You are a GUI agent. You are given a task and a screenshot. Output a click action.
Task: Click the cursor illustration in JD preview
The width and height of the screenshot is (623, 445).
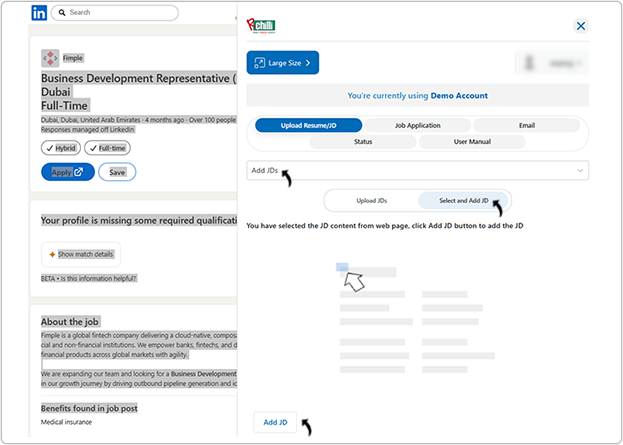pos(353,279)
